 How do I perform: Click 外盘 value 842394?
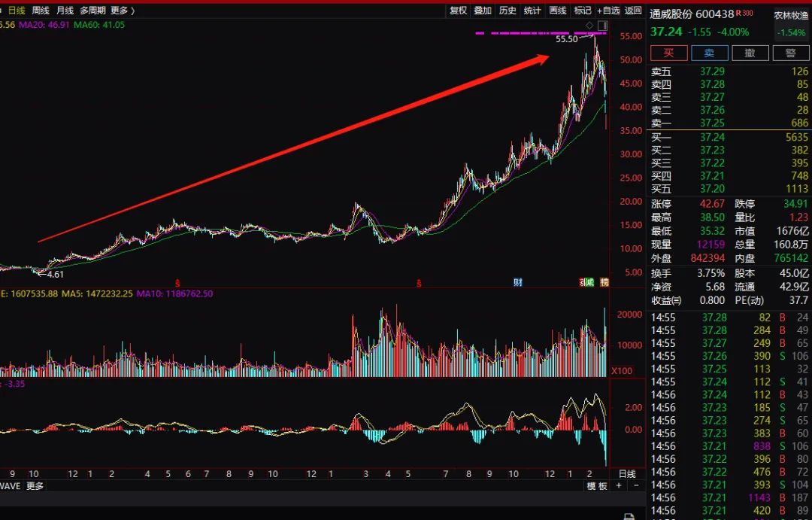[707, 257]
